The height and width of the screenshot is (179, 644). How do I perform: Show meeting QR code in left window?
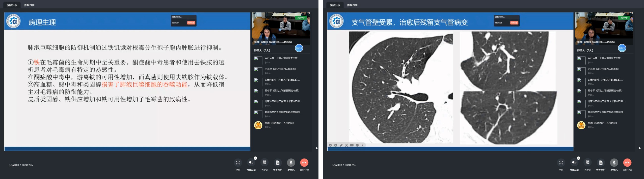[265, 163]
